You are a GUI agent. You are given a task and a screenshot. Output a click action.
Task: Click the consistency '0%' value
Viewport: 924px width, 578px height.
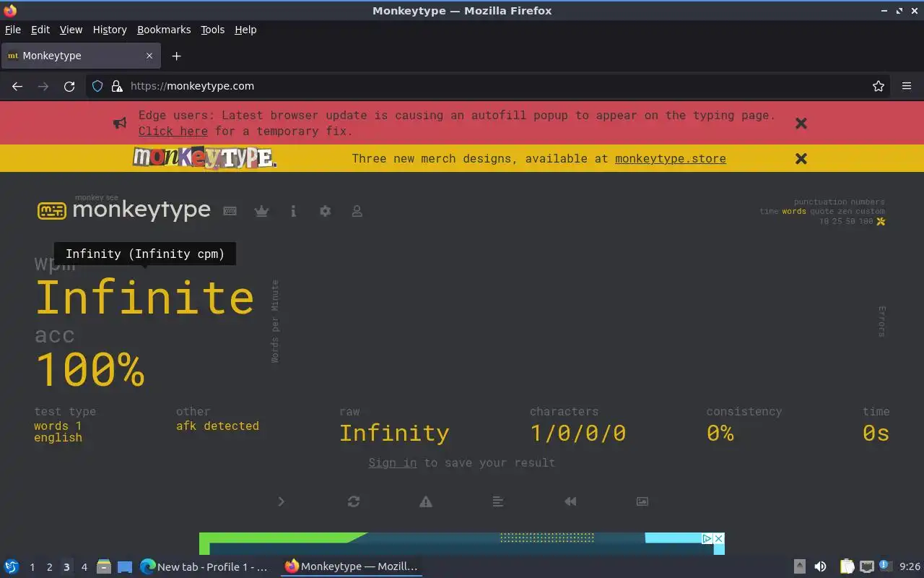pos(720,433)
